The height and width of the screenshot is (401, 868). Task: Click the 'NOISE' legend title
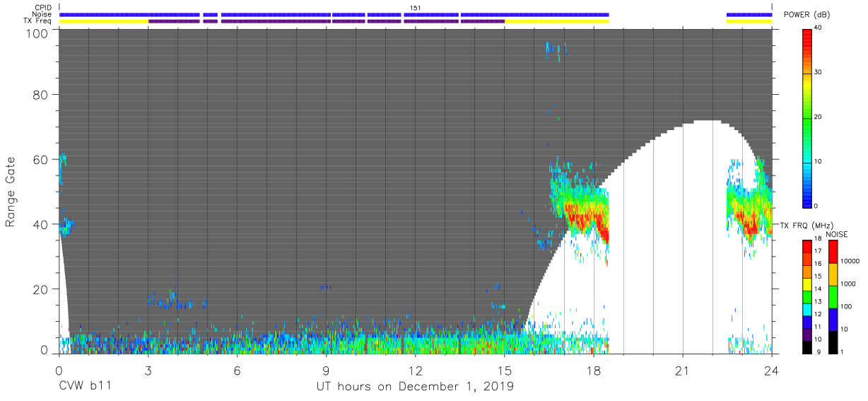pos(837,233)
